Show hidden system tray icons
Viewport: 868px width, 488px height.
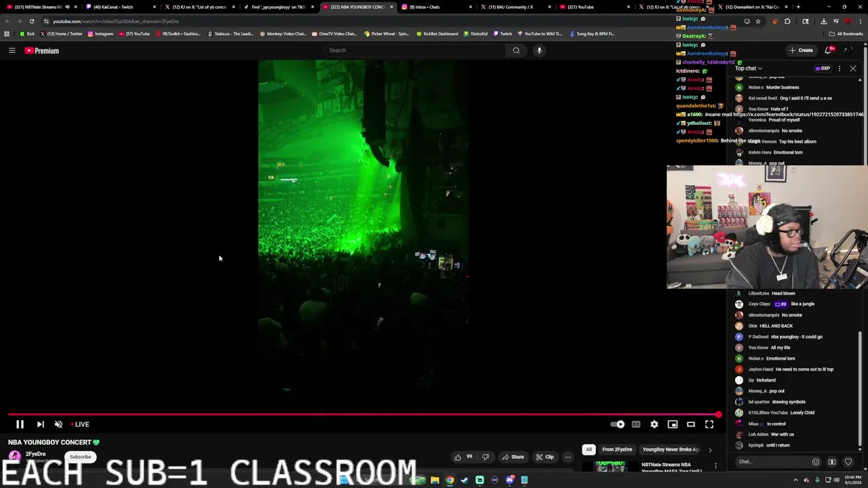[x=797, y=480]
